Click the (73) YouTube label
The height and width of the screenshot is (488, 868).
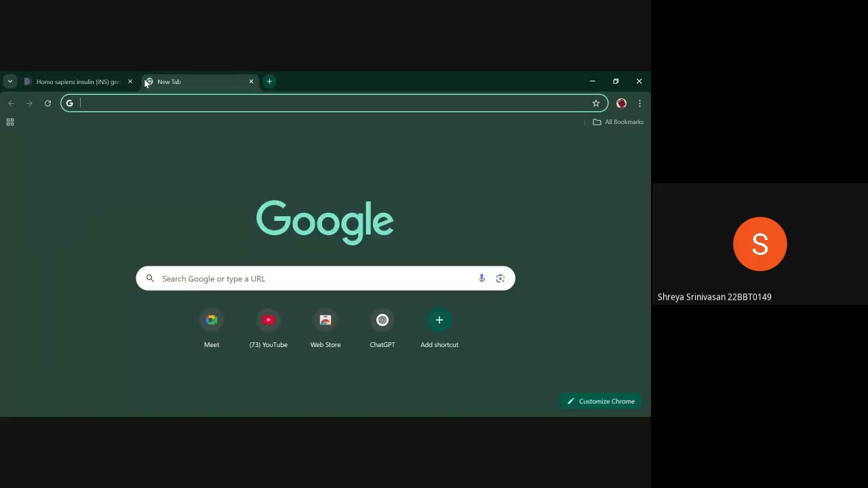tap(269, 345)
